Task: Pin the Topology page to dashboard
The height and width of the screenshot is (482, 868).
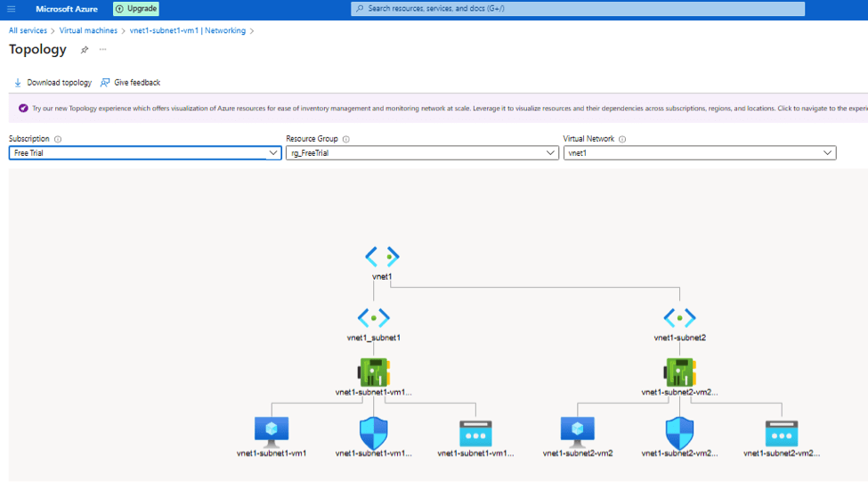Action: (x=85, y=50)
